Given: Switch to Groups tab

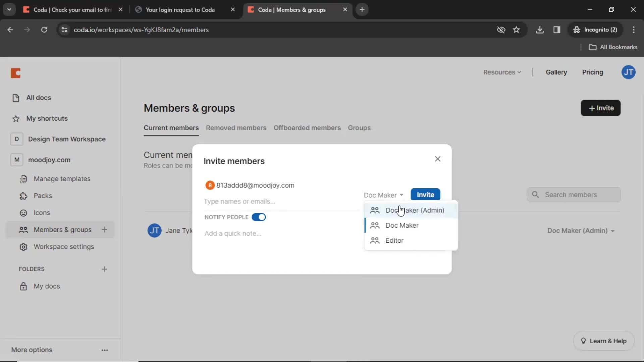Looking at the screenshot, I should click(360, 128).
